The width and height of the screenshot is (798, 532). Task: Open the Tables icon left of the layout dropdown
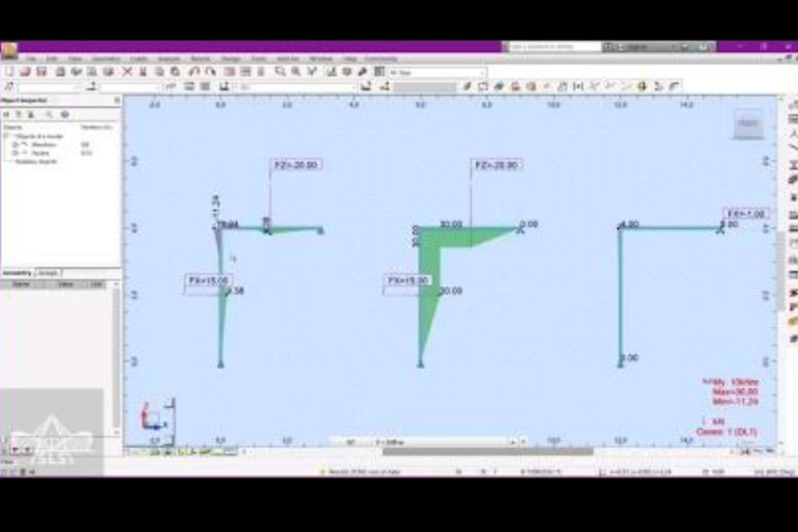tap(380, 72)
